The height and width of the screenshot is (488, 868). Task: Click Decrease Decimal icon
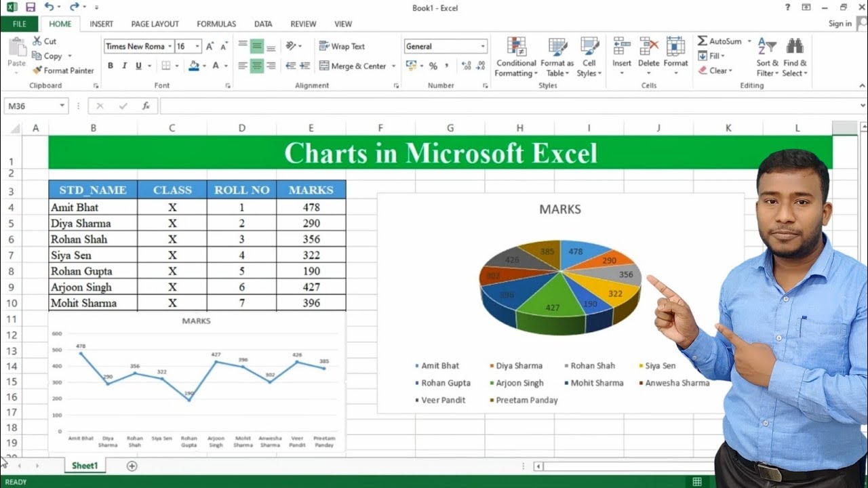click(x=481, y=66)
